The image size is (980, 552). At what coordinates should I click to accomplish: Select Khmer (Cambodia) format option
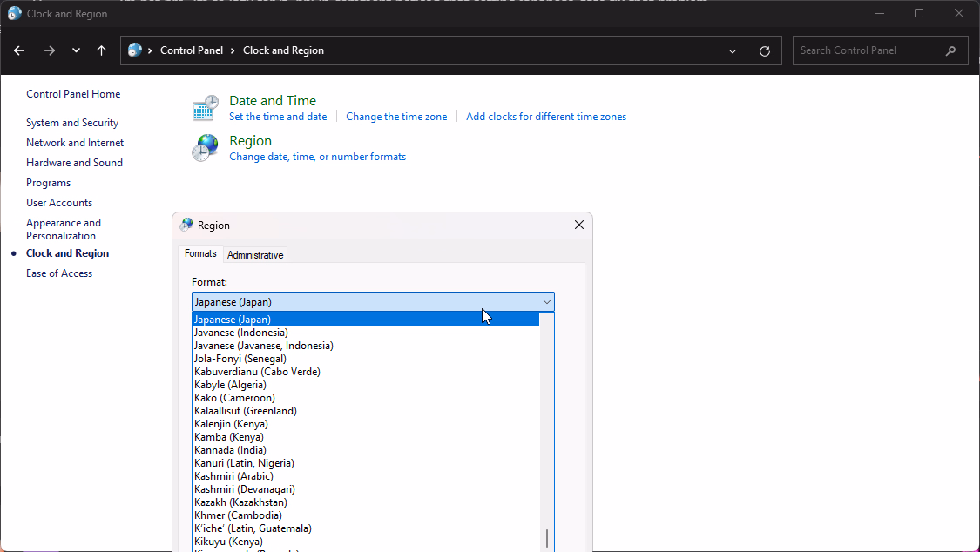click(x=238, y=515)
